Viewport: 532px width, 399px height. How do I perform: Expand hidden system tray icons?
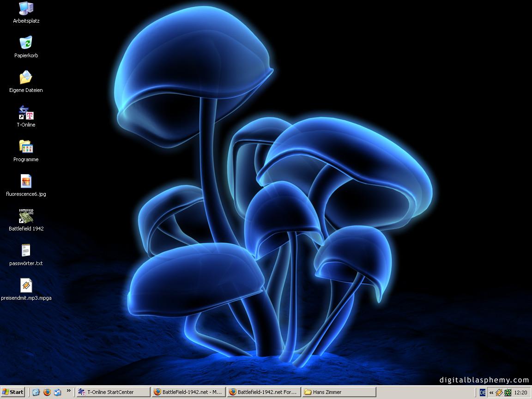click(491, 393)
